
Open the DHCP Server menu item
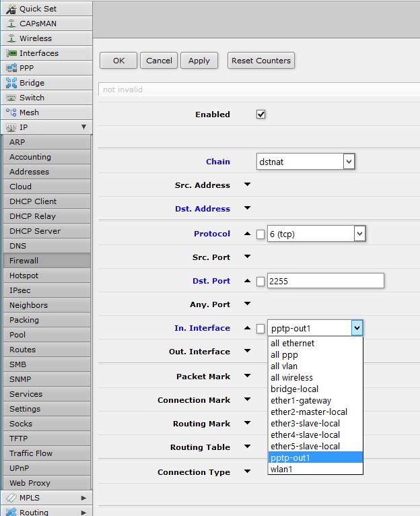pos(46,231)
